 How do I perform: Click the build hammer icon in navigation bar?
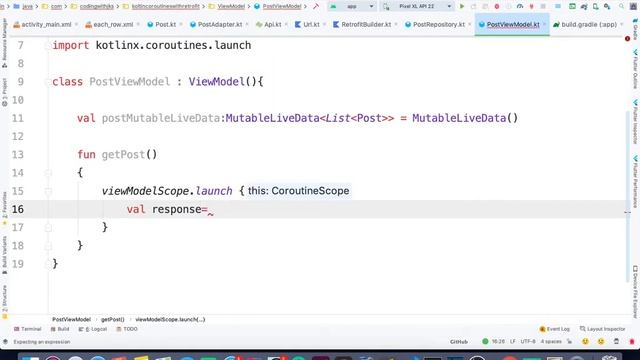click(x=316, y=7)
